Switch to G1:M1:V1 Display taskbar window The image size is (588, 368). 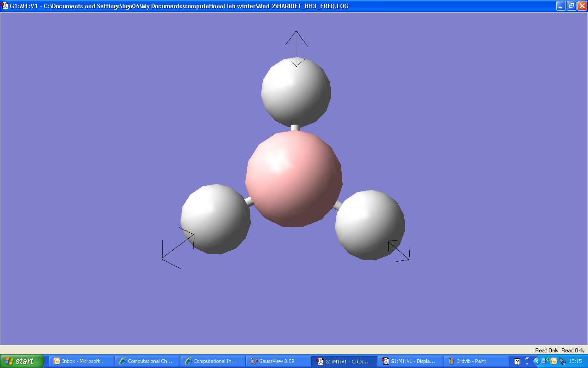409,361
